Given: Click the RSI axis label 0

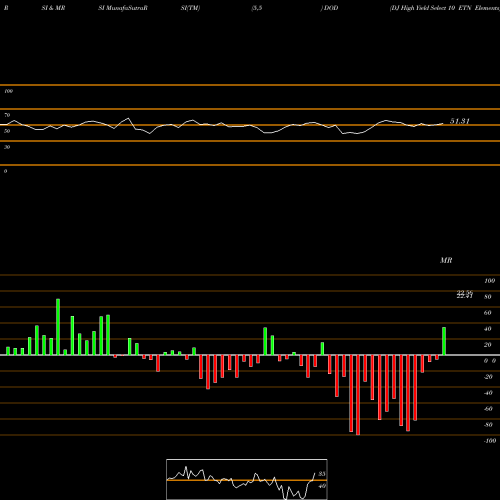Looking at the screenshot, I should point(5,171).
